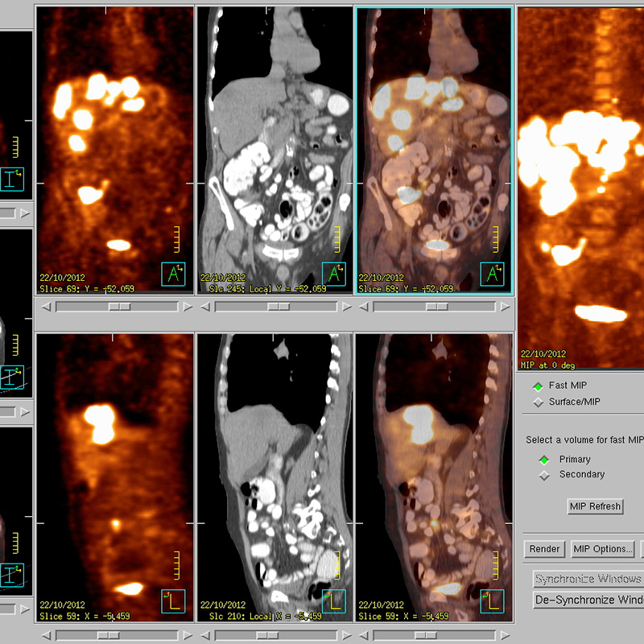Image resolution: width=644 pixels, height=644 pixels.
Task: Click the MIP Refresh button
Action: coord(595,506)
